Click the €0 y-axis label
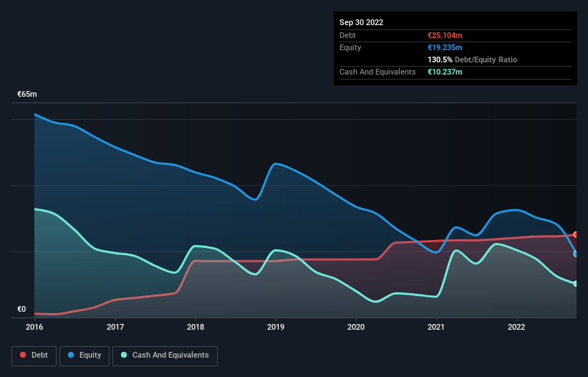Viewport: 588px width, 377px height. click(21, 309)
